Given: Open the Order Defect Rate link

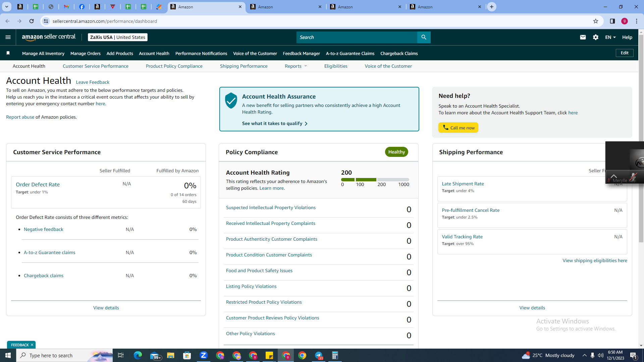Looking at the screenshot, I should pos(38,184).
